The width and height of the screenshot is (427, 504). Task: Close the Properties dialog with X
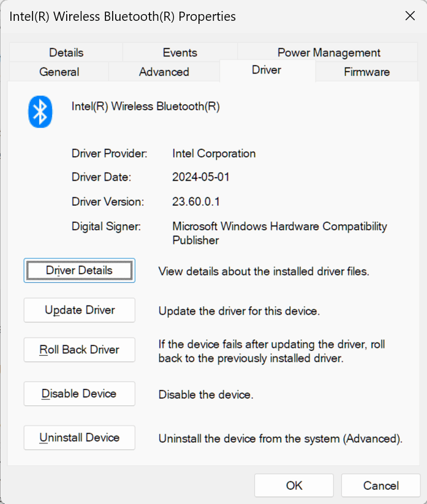coord(410,16)
